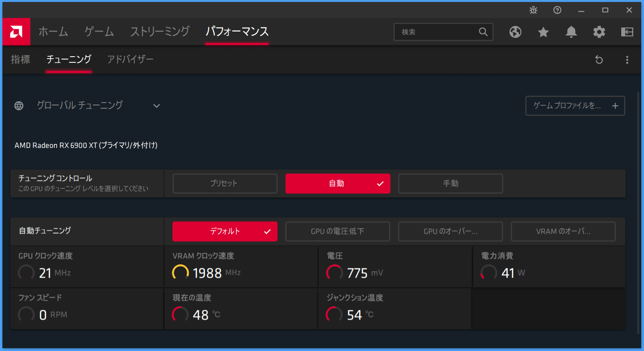This screenshot has width=644, height=351.
Task: Open the ホーム tab
Action: click(53, 32)
